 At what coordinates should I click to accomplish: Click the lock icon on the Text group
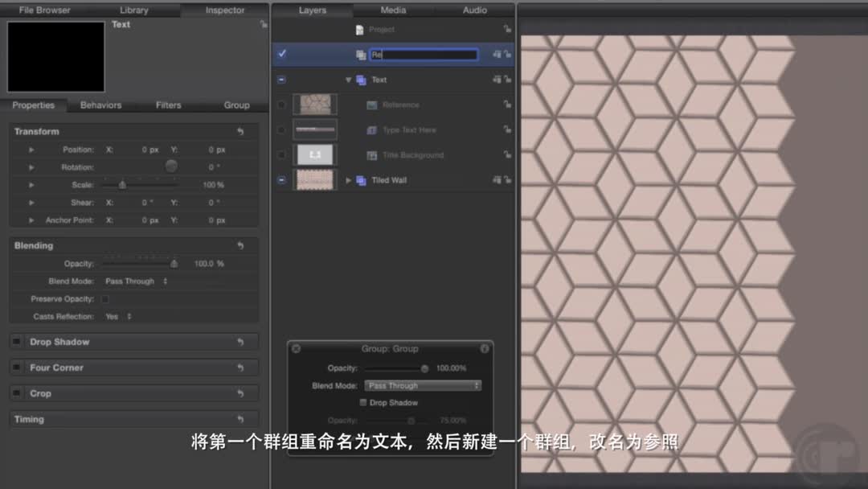pyautogui.click(x=506, y=79)
